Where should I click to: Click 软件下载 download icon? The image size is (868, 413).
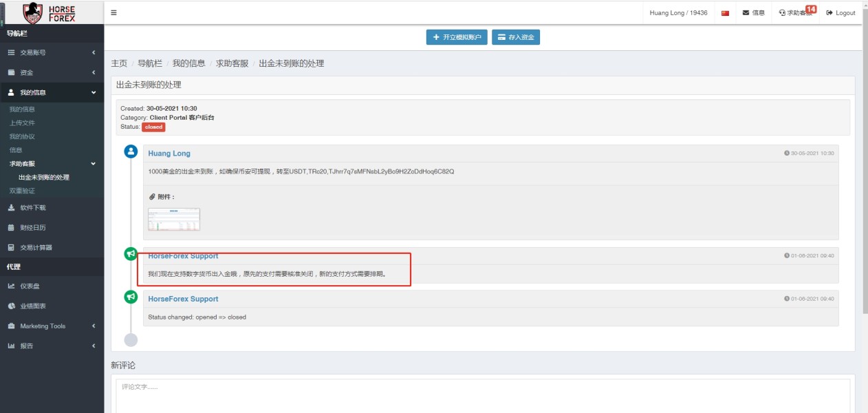[x=12, y=208]
